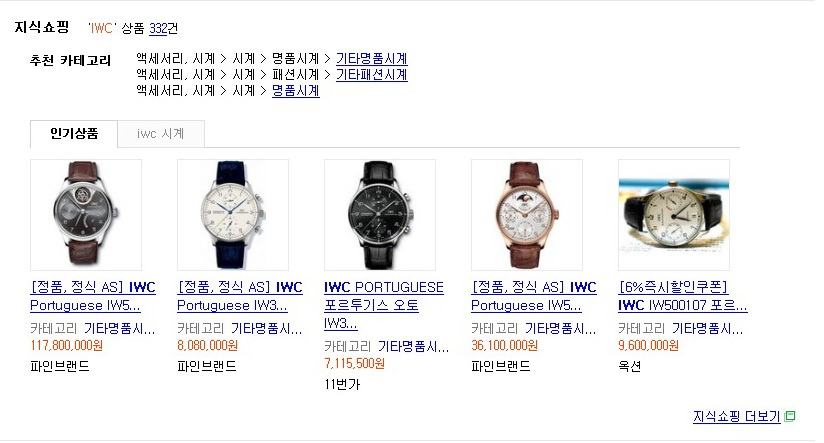This screenshot has width=824, height=443.
Task: Open the brown strap tourbillon watch thumbnail
Action: (86, 215)
